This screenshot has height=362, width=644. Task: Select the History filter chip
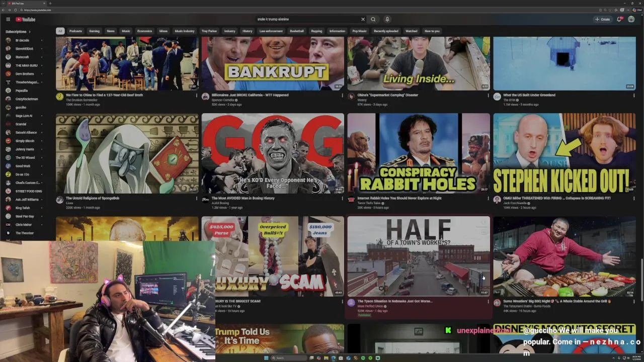248,31
